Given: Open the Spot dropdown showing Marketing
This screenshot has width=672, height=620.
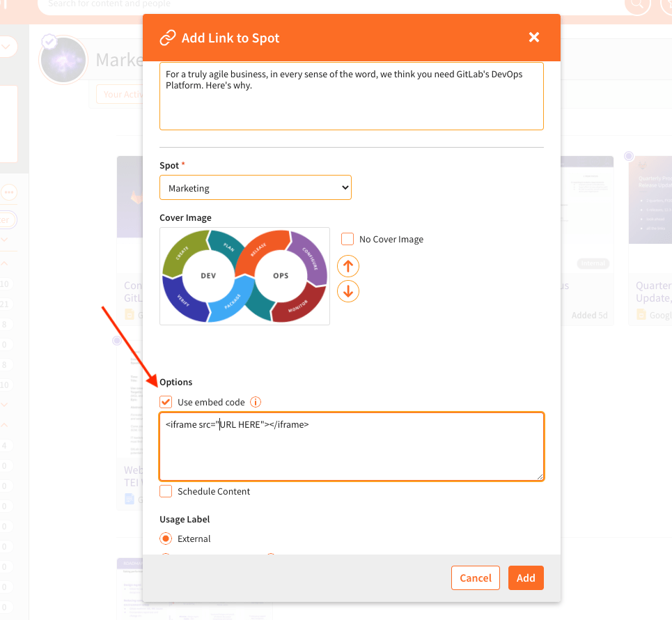Looking at the screenshot, I should (256, 188).
